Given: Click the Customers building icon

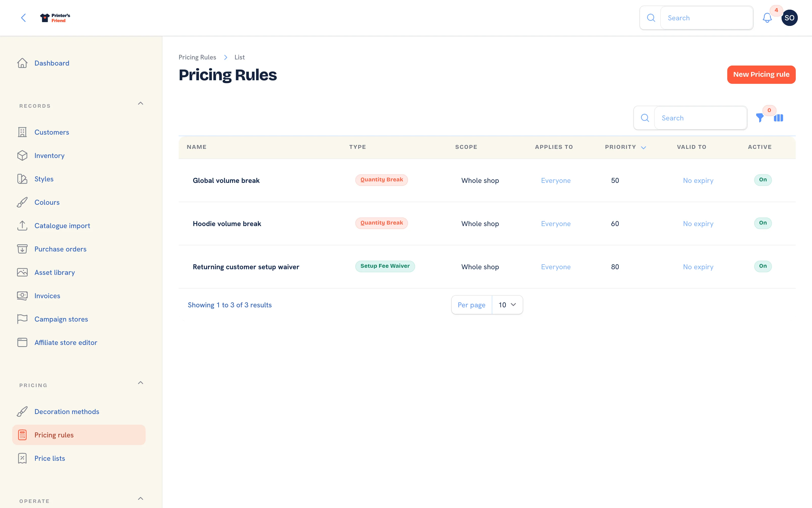Looking at the screenshot, I should [x=22, y=132].
